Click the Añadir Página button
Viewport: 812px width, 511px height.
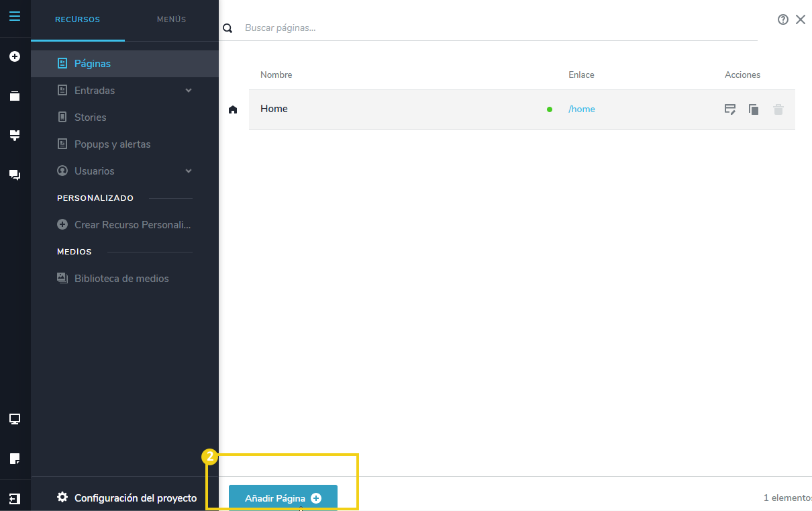pyautogui.click(x=283, y=498)
